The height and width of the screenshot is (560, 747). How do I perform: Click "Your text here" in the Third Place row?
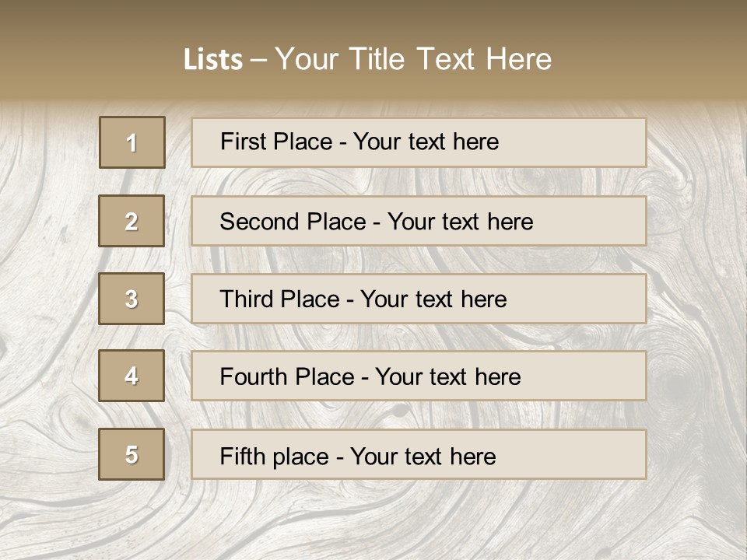tap(433, 299)
